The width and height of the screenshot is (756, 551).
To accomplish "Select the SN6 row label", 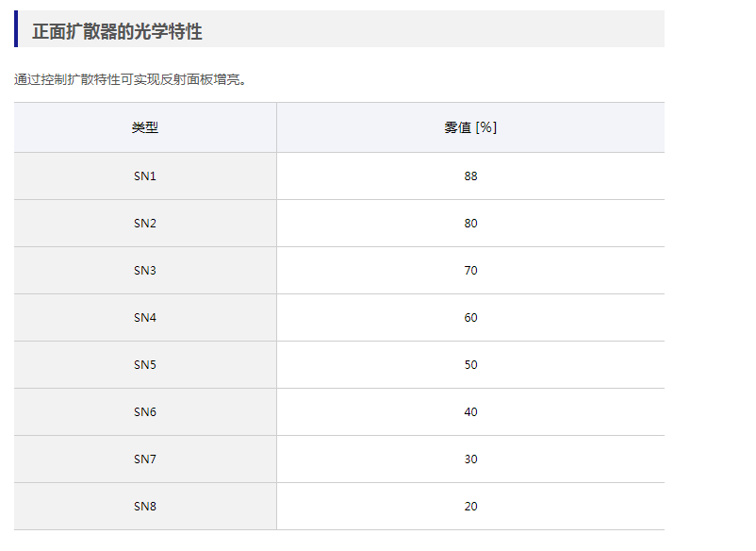I will 145,412.
